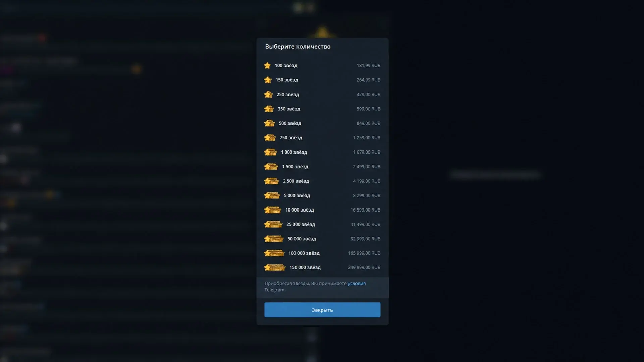Select the 750 звёзд package
The image size is (644, 362).
point(322,138)
